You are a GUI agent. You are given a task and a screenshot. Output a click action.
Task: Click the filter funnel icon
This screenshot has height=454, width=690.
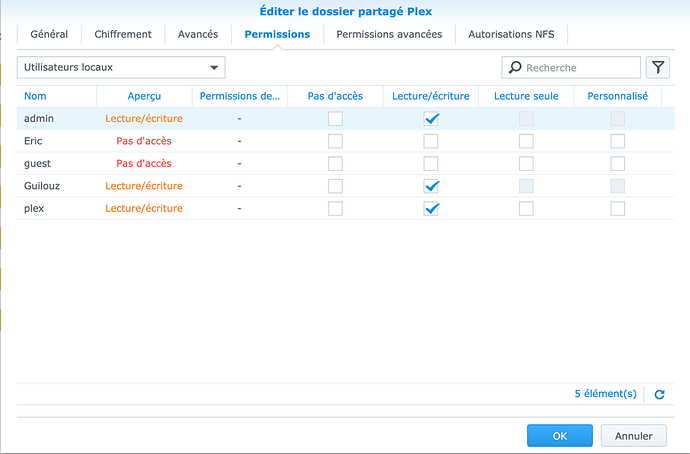658,68
